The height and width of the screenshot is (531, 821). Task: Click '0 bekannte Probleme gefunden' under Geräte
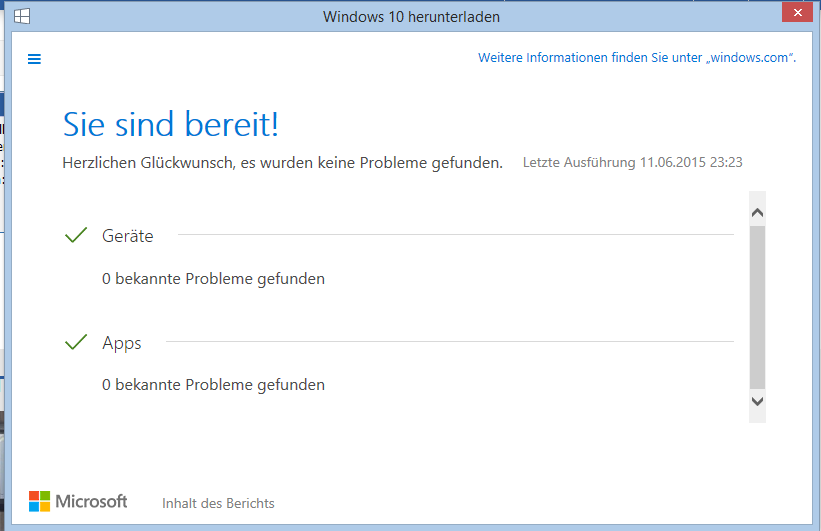click(213, 279)
